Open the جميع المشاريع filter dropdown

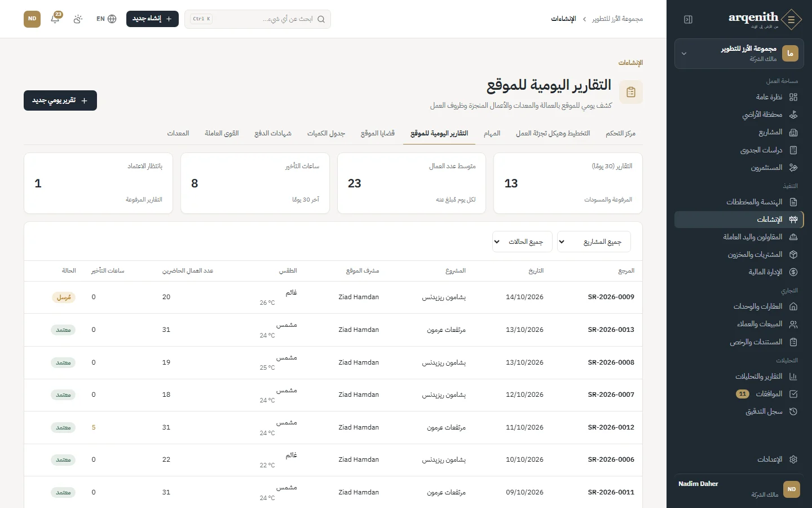(594, 242)
